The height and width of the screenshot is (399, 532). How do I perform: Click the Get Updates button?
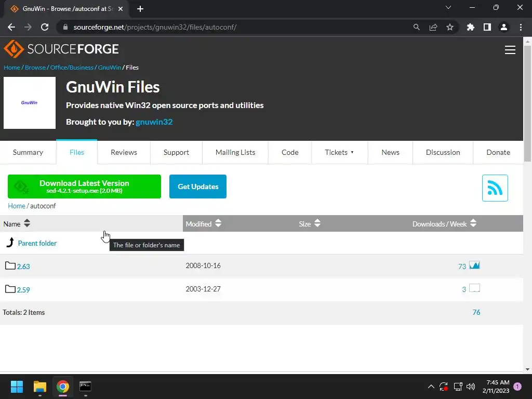(x=198, y=187)
